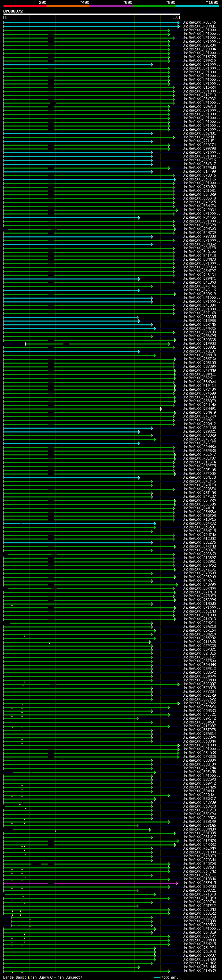Image resolution: width=222 pixels, height=980 pixels.
Task: Open hit UniRef100_Q17EL3
Action: point(199,95)
